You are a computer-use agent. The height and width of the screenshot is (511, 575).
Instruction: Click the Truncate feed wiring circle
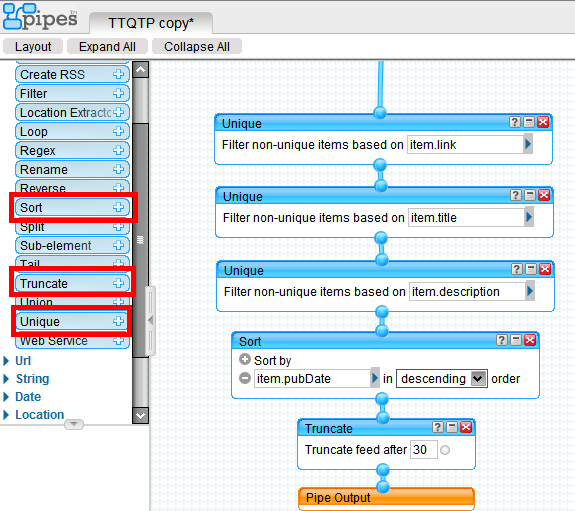445,450
